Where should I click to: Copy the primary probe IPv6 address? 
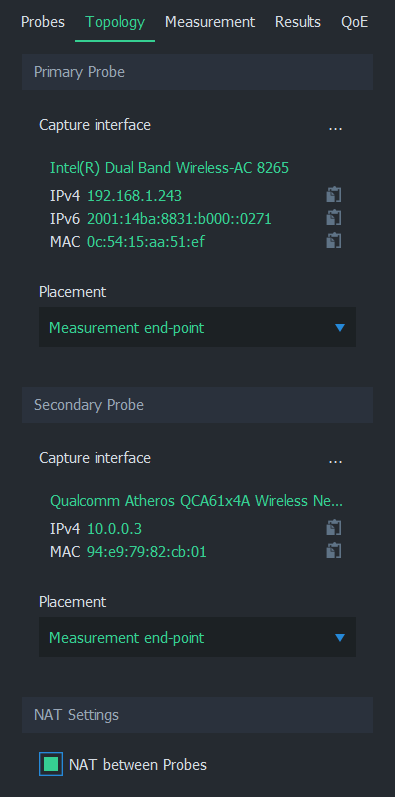(x=333, y=218)
